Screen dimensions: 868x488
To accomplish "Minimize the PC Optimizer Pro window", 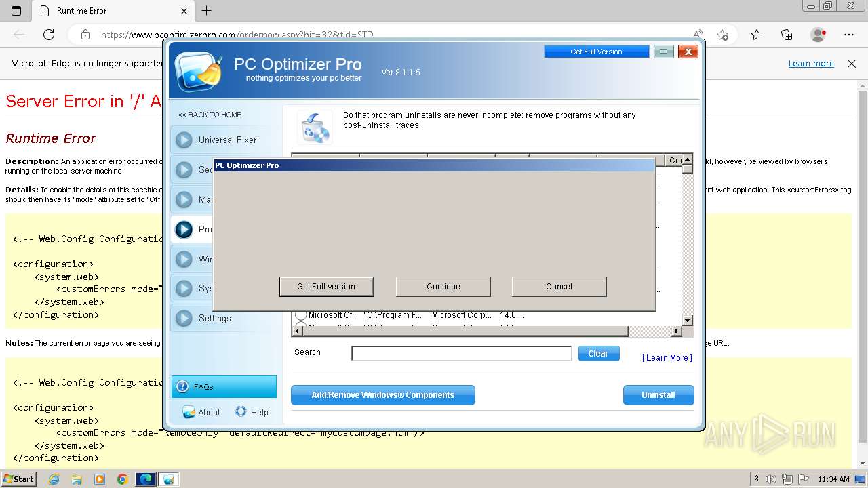I will pos(663,52).
